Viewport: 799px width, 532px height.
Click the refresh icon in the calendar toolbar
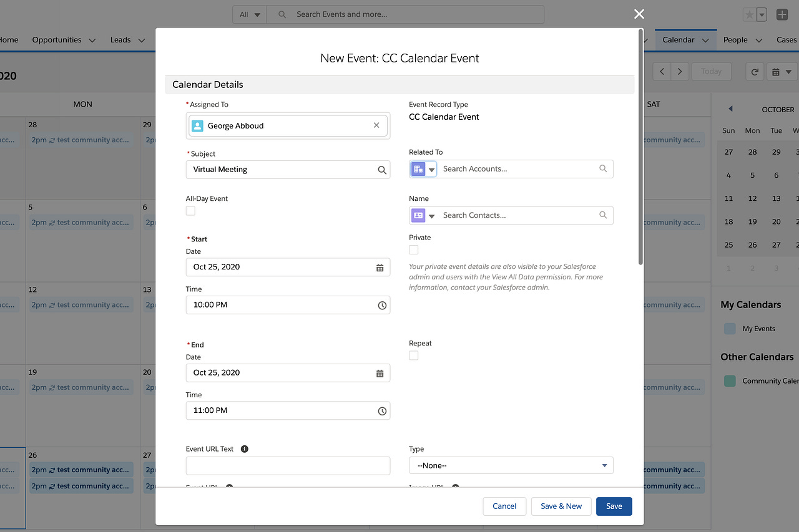coord(754,71)
